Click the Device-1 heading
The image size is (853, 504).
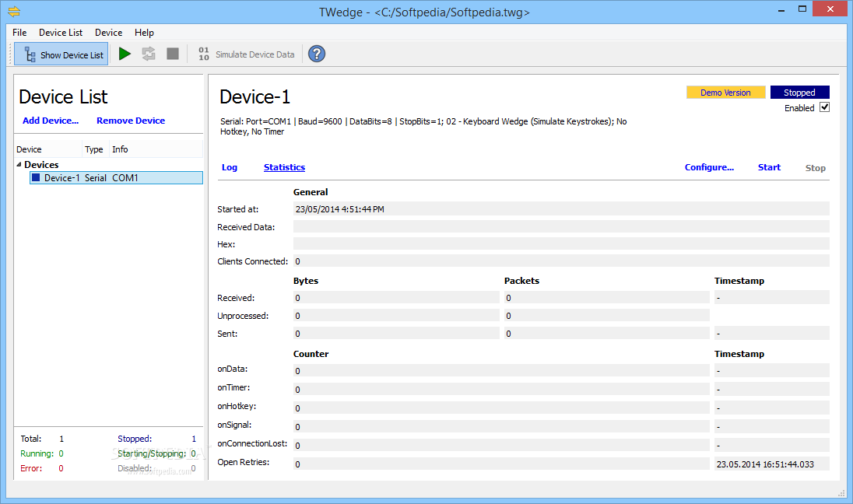click(254, 96)
